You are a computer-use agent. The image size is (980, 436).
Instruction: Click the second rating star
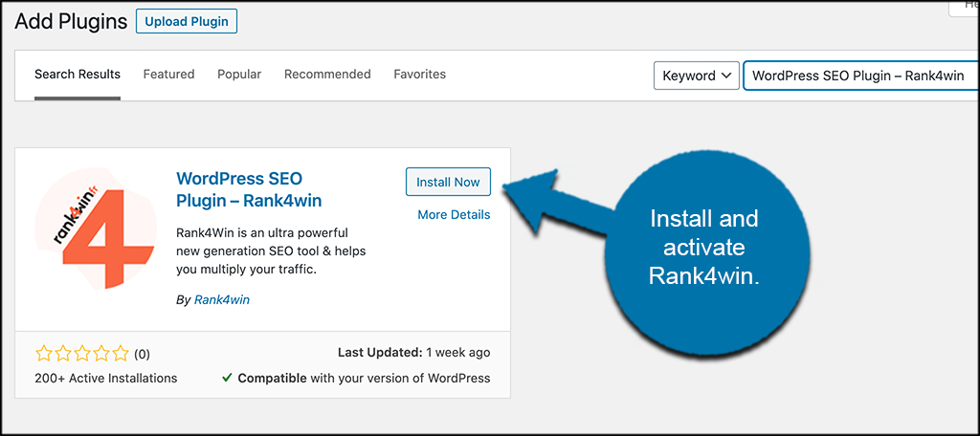63,354
